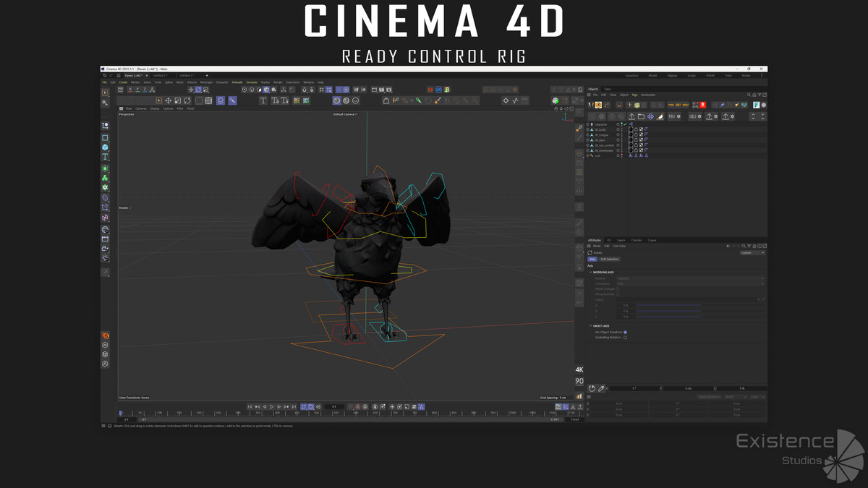Open the Objects panel hamburger menu

point(590,95)
